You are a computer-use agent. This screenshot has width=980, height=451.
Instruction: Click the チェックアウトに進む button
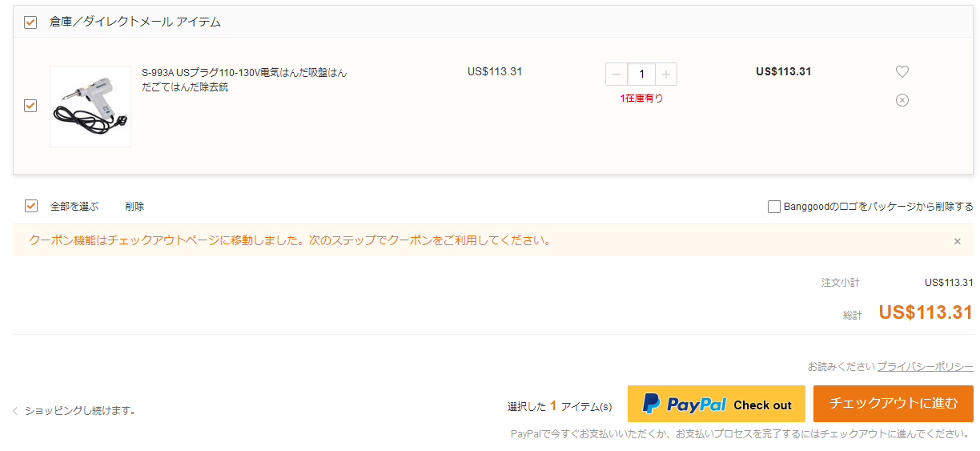(x=894, y=404)
